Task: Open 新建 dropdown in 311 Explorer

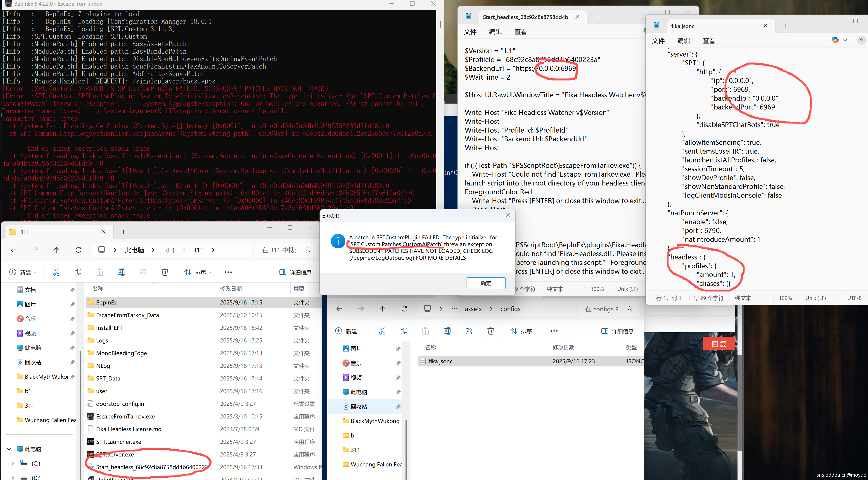Action: point(23,272)
